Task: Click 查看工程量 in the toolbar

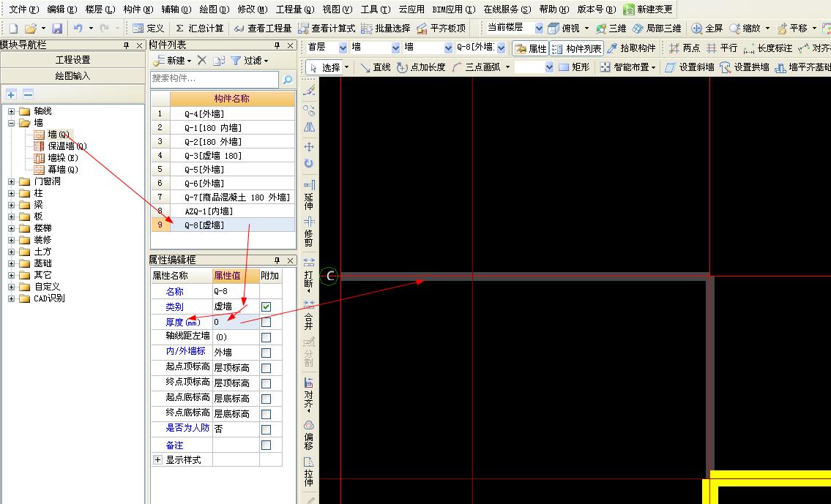Action: [x=262, y=28]
